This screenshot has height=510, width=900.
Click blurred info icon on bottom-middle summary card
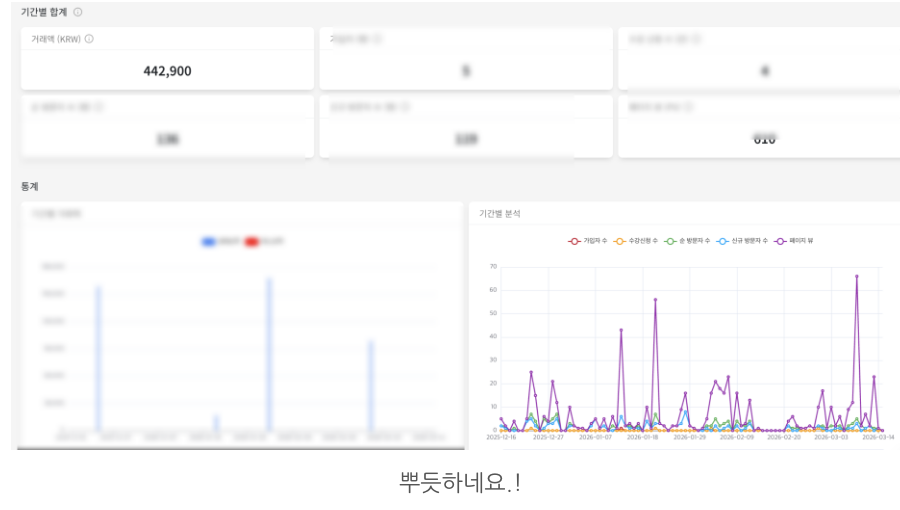click(405, 107)
